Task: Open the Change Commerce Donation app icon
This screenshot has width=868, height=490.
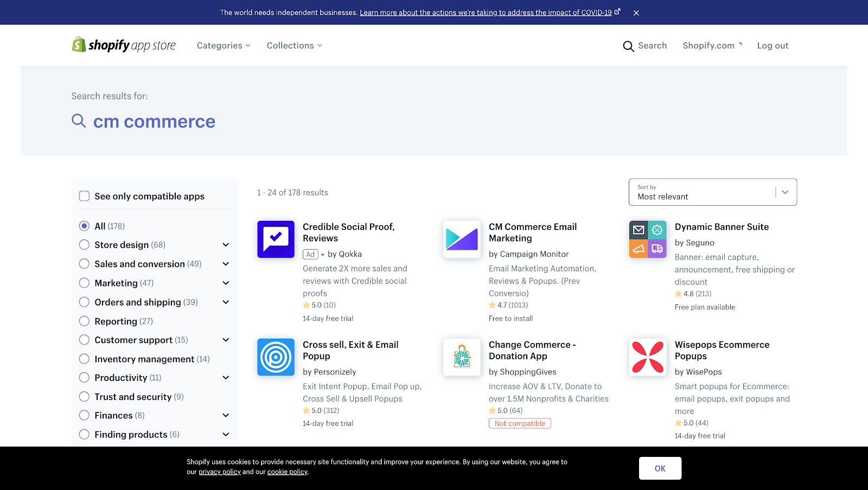Action: click(462, 357)
